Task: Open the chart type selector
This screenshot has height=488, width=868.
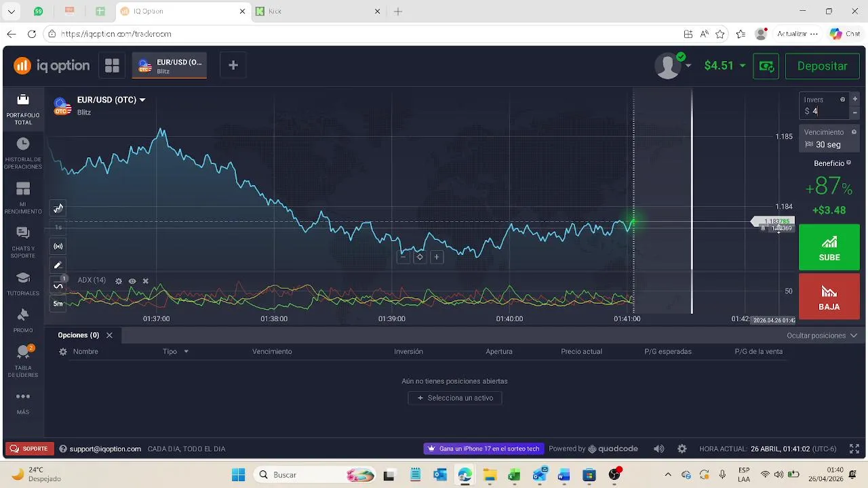Action: 58,208
